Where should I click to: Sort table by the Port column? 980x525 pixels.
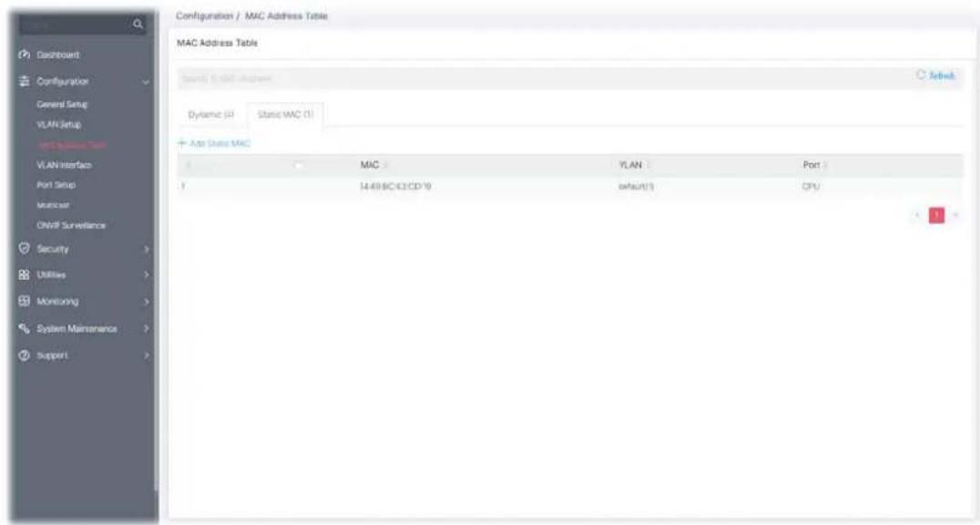pos(815,165)
